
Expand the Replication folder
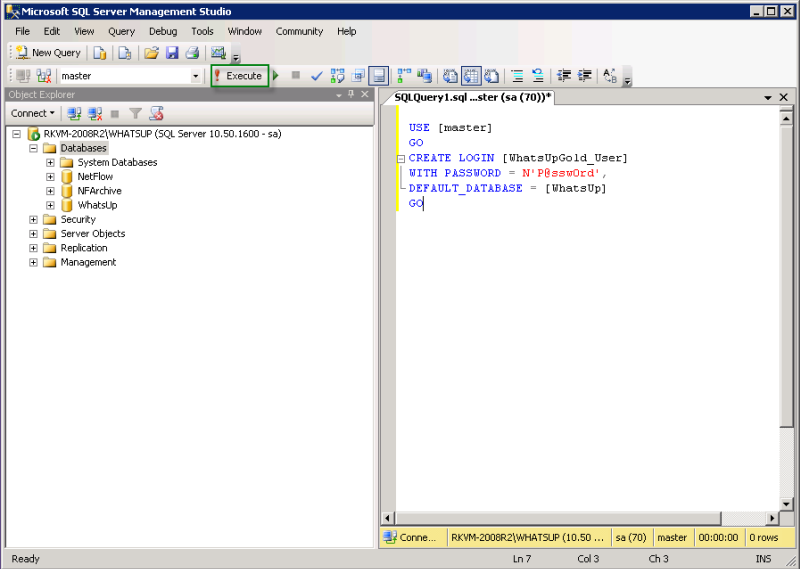[34, 248]
